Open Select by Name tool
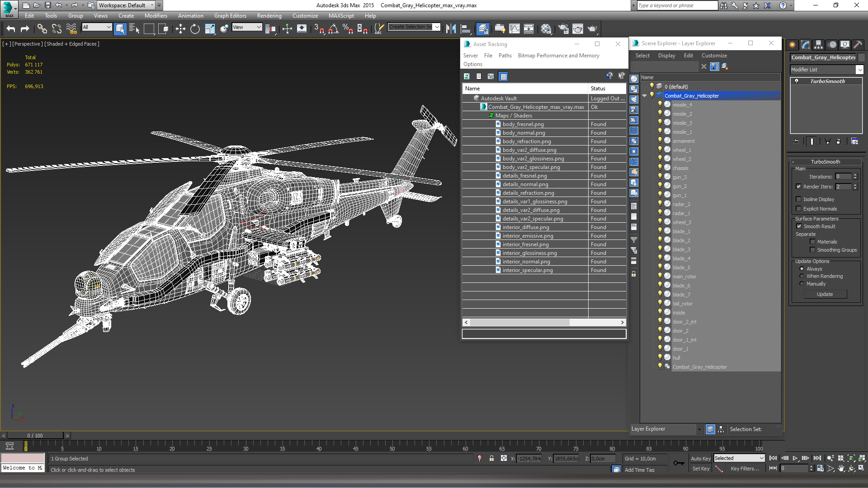Viewport: 868px width, 488px height. 134,29
